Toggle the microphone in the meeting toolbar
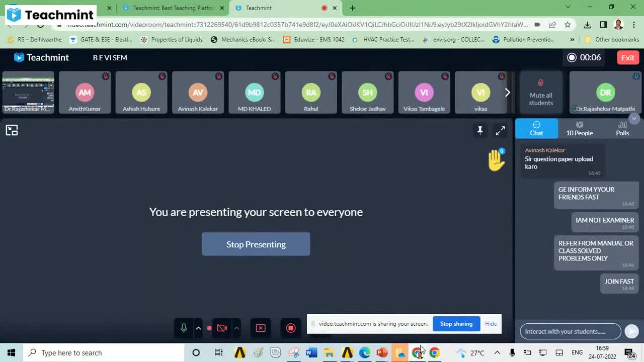Screen dimensions: 644x362 tap(184, 328)
